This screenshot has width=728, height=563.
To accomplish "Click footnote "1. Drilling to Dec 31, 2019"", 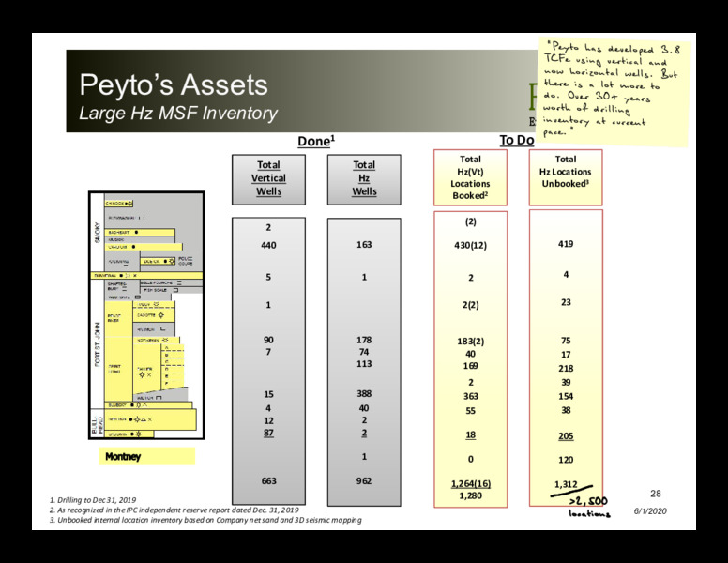I will pos(93,500).
